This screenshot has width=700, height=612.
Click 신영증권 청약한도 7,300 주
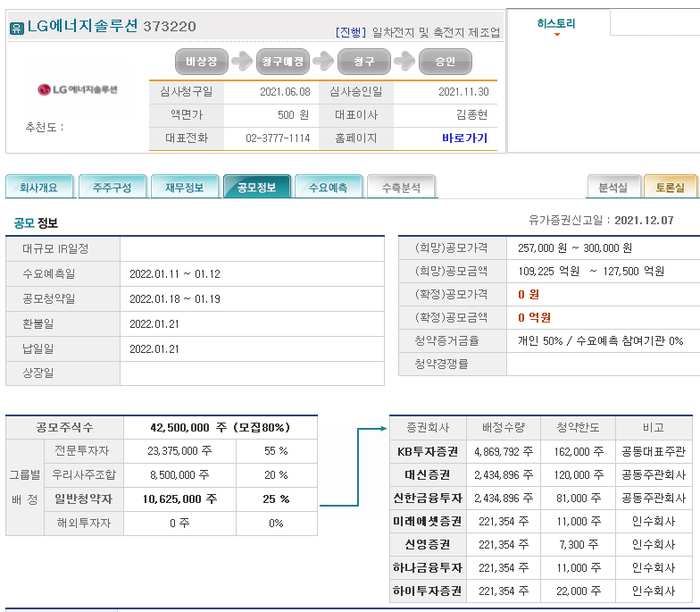(579, 545)
